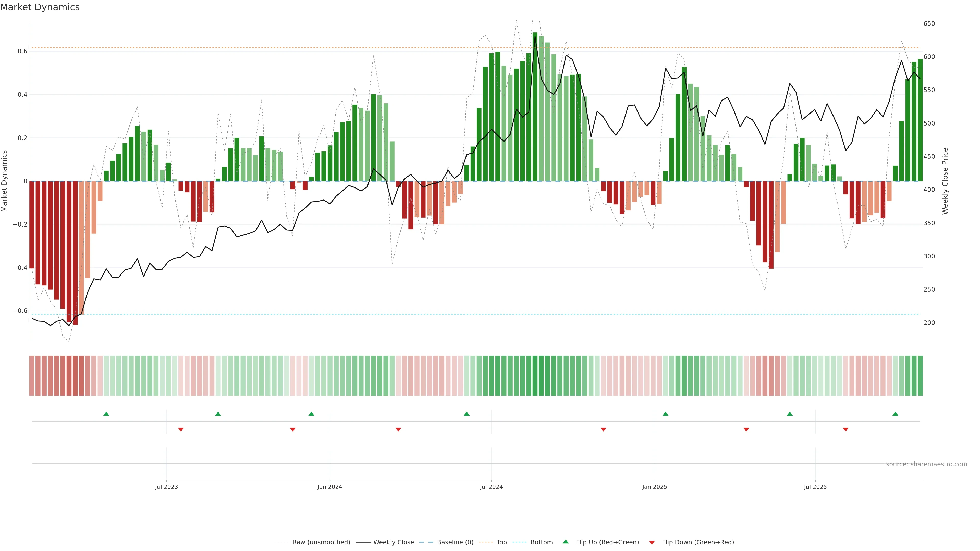Click the Flip Up marker just before Jul 2024
Screen dimensions: 980x551
pyautogui.click(x=467, y=414)
